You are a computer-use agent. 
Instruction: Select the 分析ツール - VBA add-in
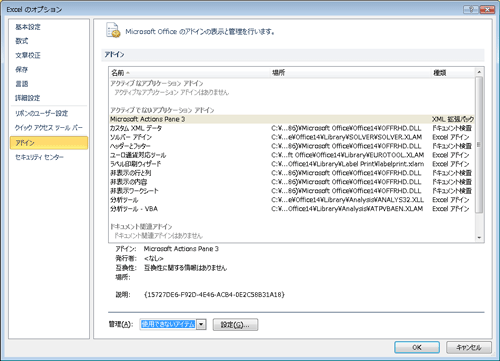292,209
